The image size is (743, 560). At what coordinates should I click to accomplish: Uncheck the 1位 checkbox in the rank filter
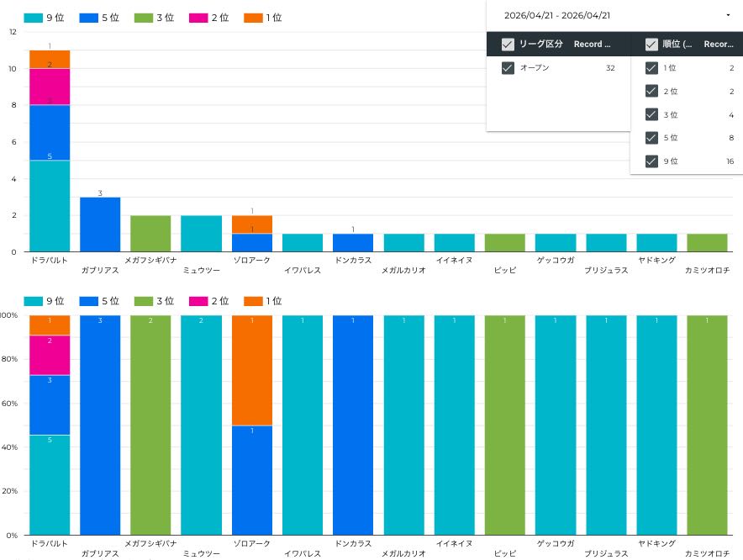click(x=651, y=68)
